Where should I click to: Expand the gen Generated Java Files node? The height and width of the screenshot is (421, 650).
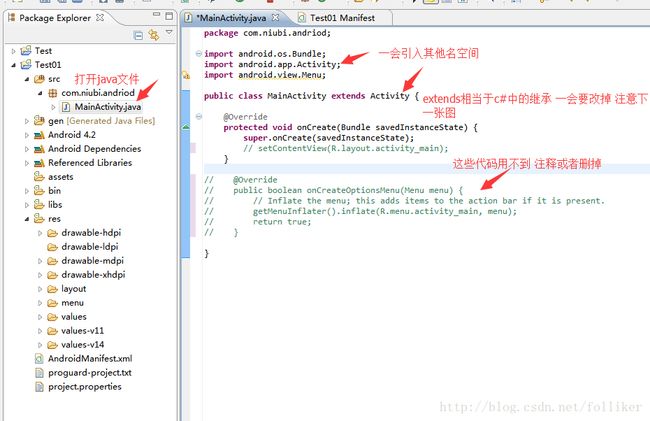[27, 121]
